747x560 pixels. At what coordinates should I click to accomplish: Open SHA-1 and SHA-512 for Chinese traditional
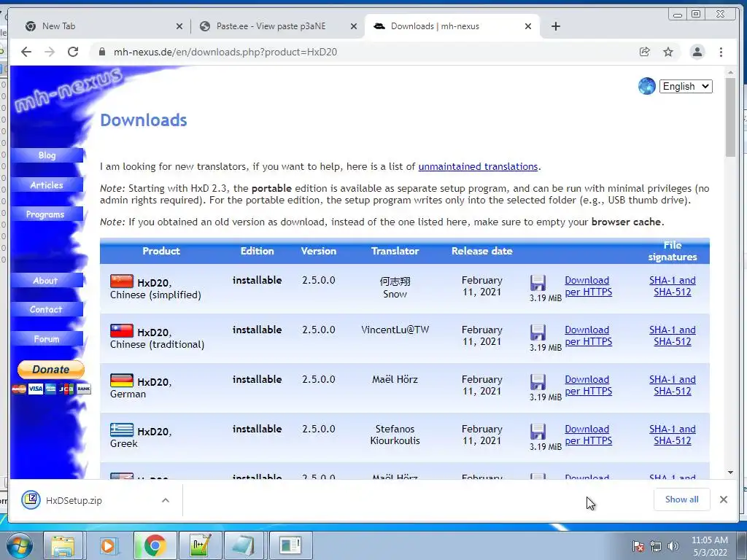tap(672, 335)
